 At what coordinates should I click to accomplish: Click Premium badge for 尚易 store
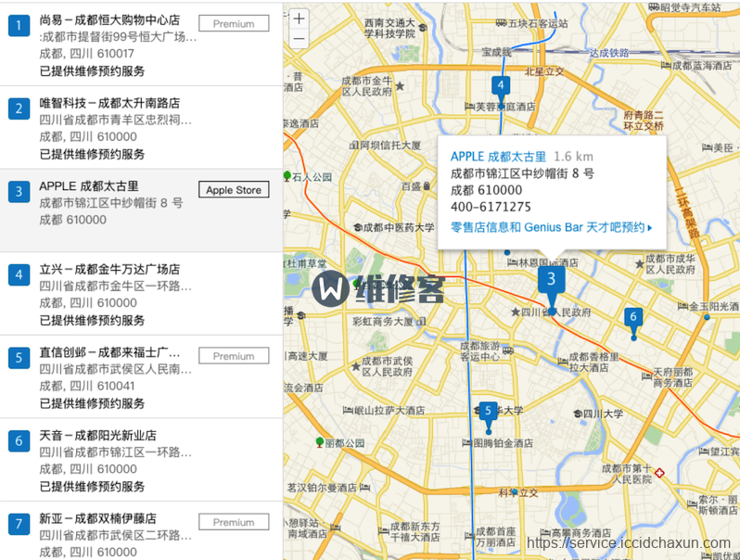tap(234, 23)
